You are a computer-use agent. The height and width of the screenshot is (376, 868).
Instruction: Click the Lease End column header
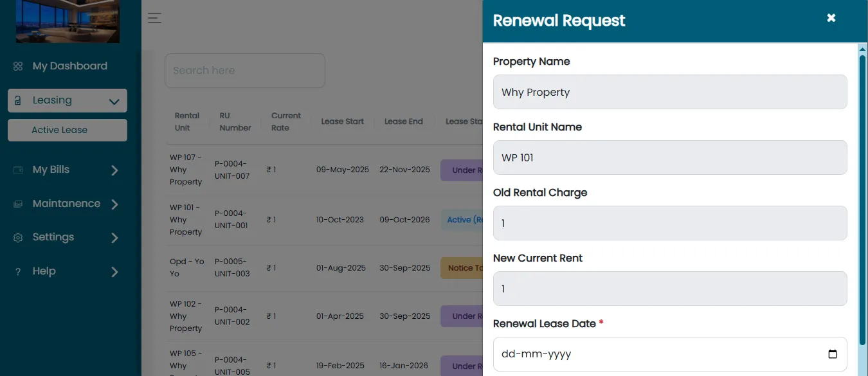click(x=404, y=121)
